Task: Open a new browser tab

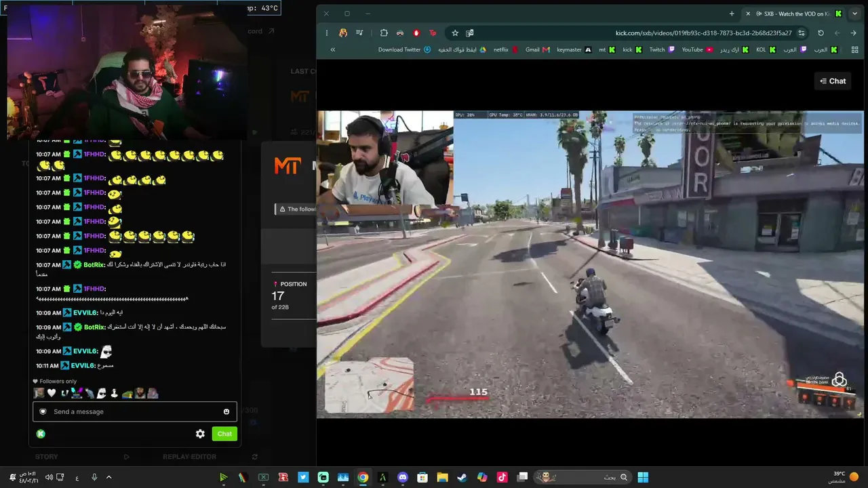Action: point(732,14)
